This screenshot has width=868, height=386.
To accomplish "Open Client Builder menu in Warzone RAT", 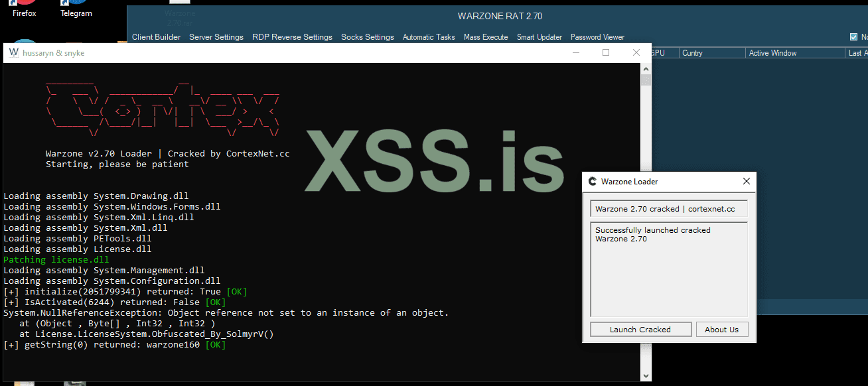I will [156, 37].
